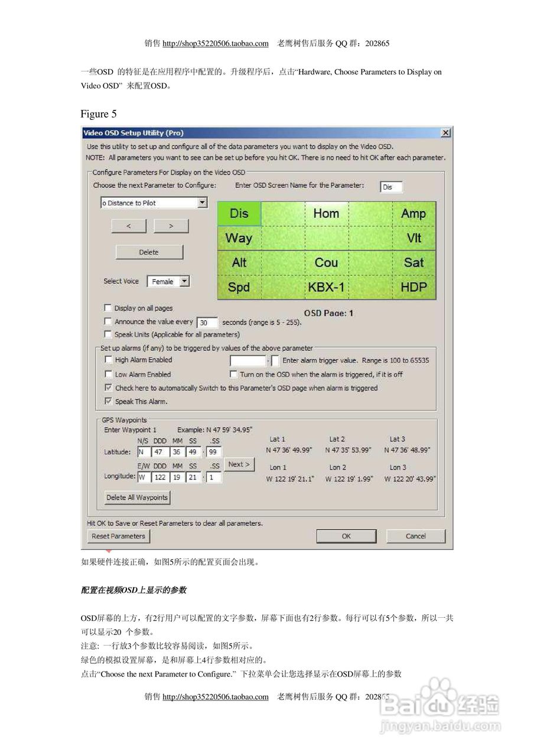
Task: Click the Longitude MM field showing 19
Action: pos(177,477)
